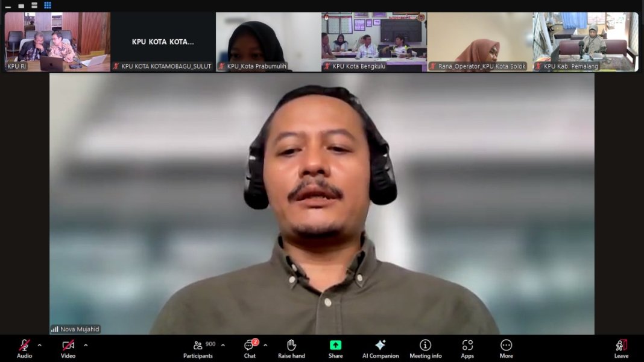Leave the meeting
The image size is (644, 362).
(621, 348)
